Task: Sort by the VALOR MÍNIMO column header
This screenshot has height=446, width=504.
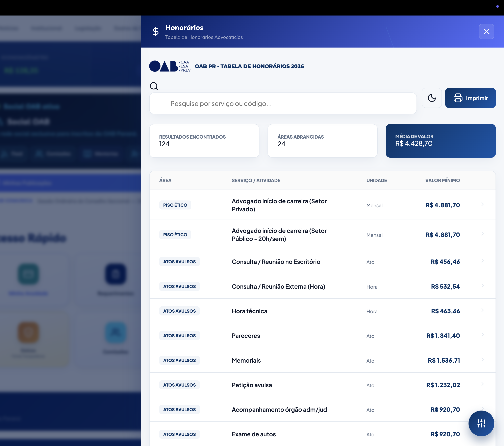Action: tap(442, 180)
